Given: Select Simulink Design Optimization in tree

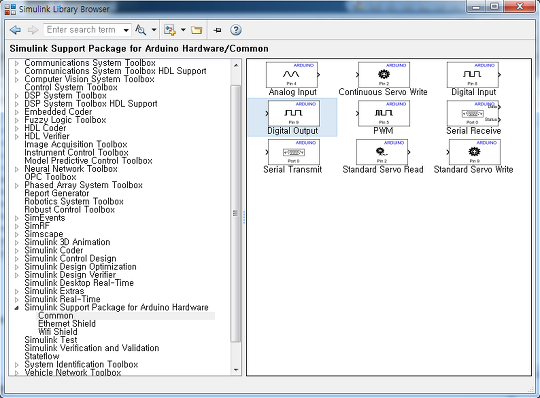Looking at the screenshot, I should coord(80,267).
